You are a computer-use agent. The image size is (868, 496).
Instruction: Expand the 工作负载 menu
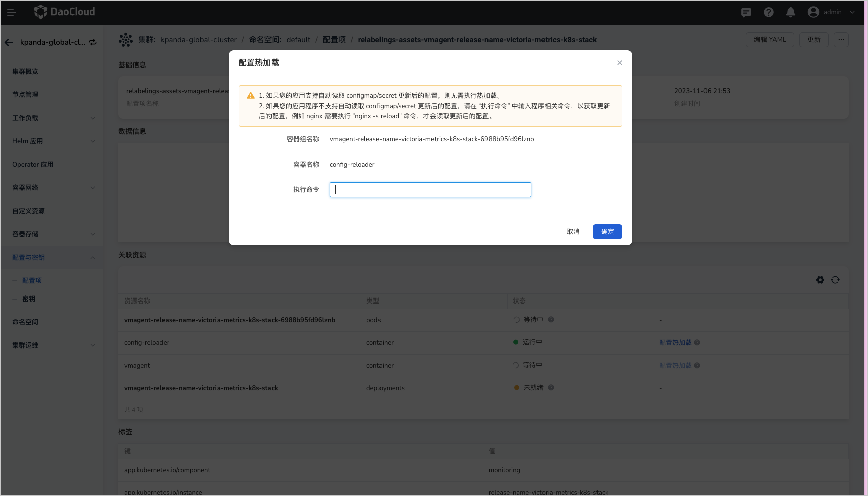tap(52, 118)
